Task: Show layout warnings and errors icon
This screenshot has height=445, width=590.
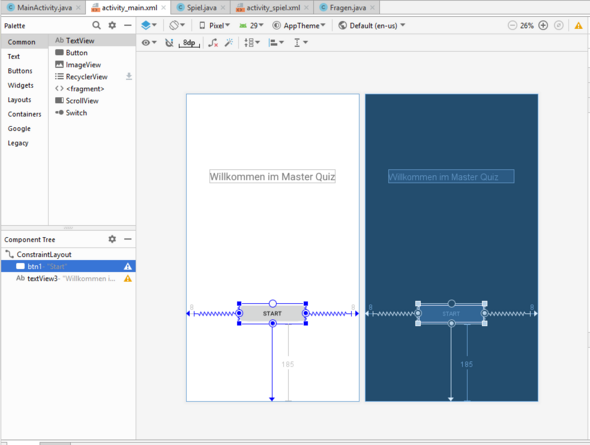Action: [x=578, y=25]
